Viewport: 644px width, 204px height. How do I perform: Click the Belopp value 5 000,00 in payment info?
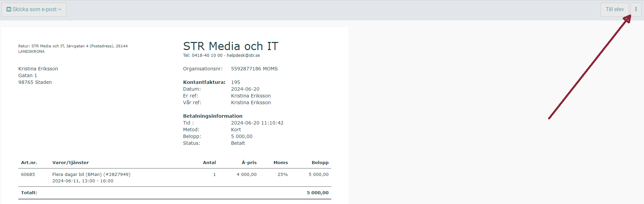pos(242,136)
